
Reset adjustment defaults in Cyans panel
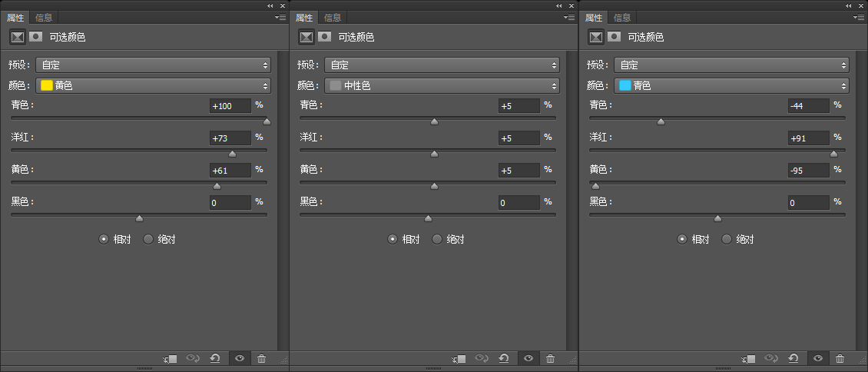793,359
